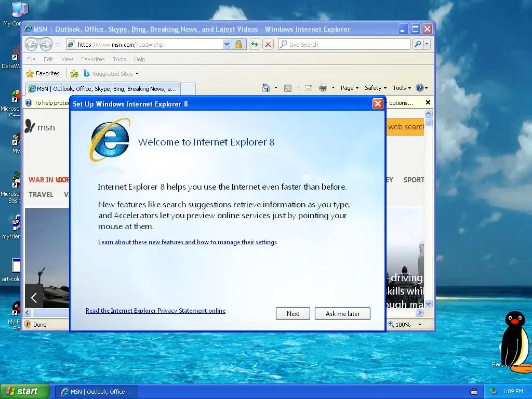Screen dimensions: 532x399
Task: Open the File menu
Action: click(x=31, y=59)
